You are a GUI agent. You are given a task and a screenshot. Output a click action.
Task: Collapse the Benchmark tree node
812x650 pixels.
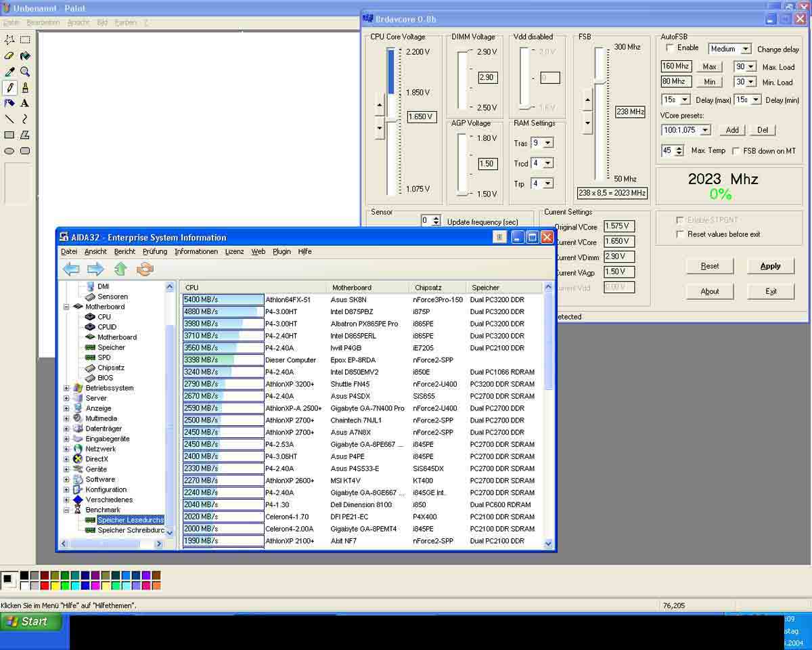click(x=66, y=510)
